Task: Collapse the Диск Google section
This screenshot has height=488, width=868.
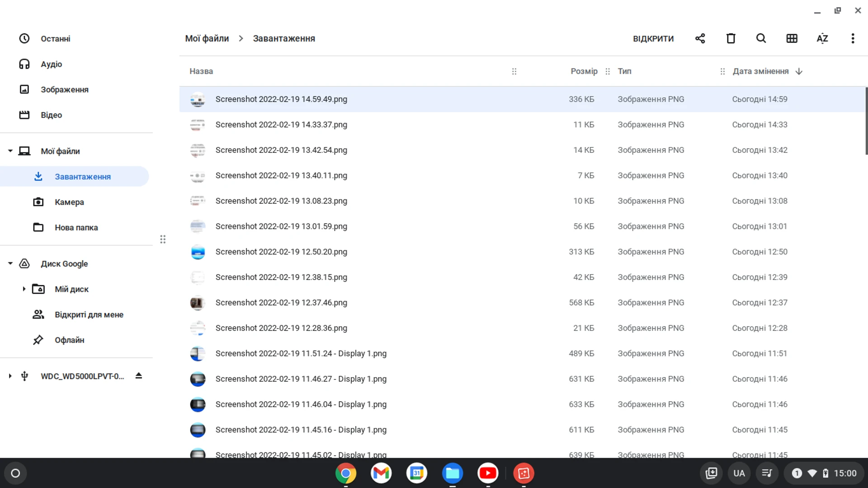Action: coord(10,264)
